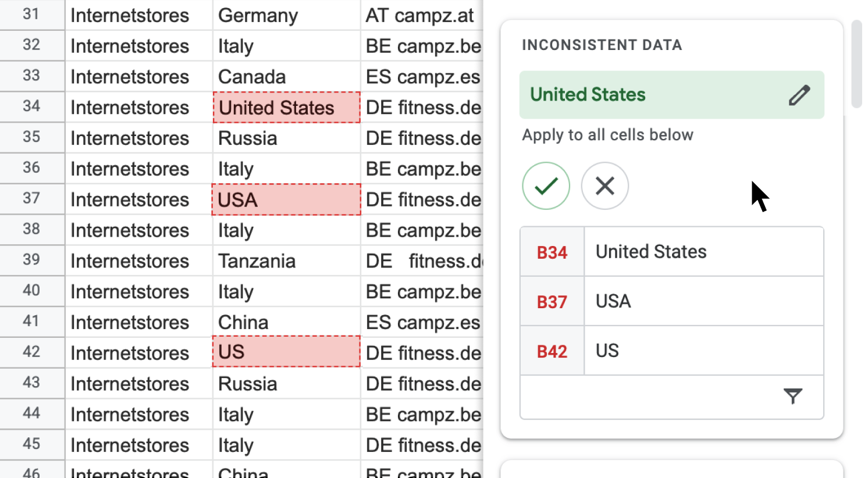Click the filter funnel icon in suggestion card
Screen dimensions: 868x478
click(793, 396)
